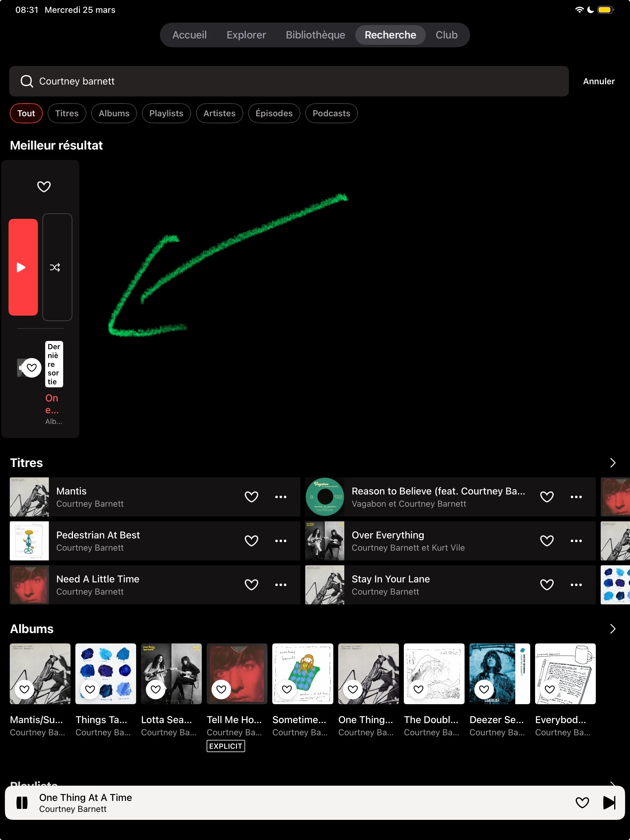Open more options for Mantis track
The height and width of the screenshot is (840, 630).
point(281,497)
